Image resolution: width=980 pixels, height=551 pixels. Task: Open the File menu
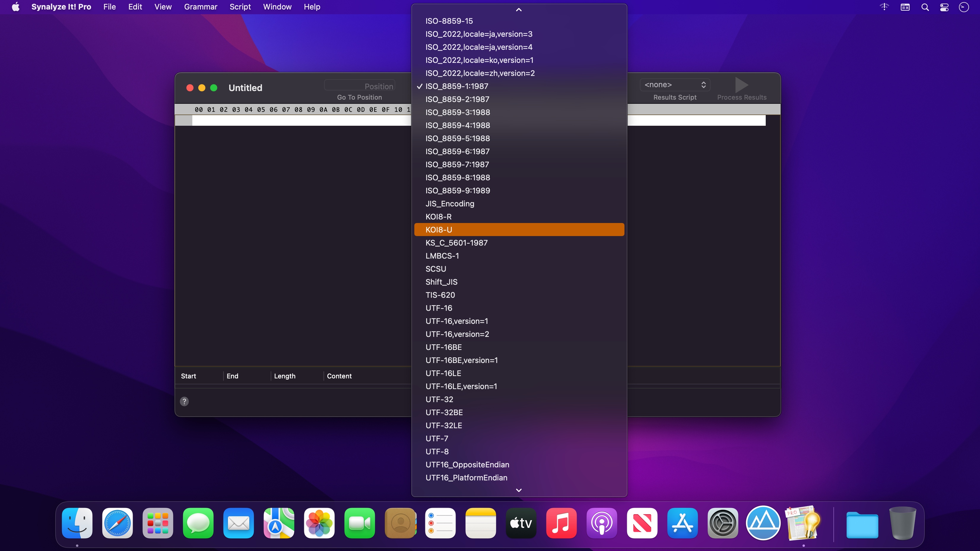tap(110, 7)
